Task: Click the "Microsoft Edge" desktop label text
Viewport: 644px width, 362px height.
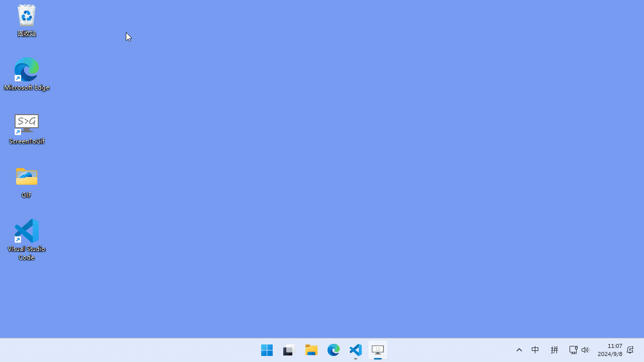Action: [x=27, y=87]
